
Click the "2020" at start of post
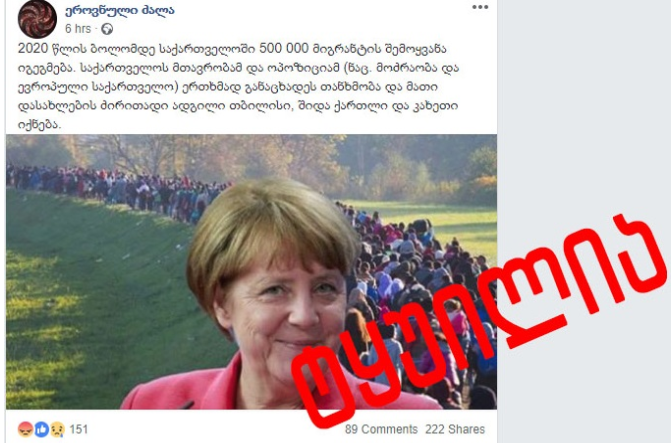pos(33,49)
